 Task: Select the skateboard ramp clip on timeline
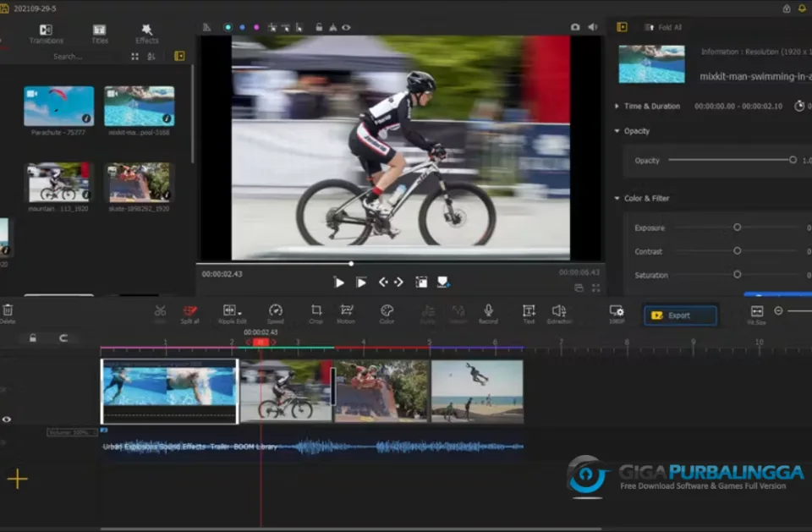point(381,392)
